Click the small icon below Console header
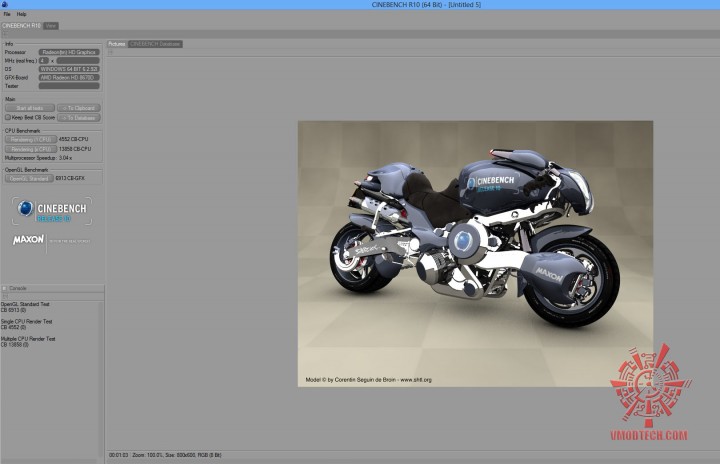 (4, 297)
